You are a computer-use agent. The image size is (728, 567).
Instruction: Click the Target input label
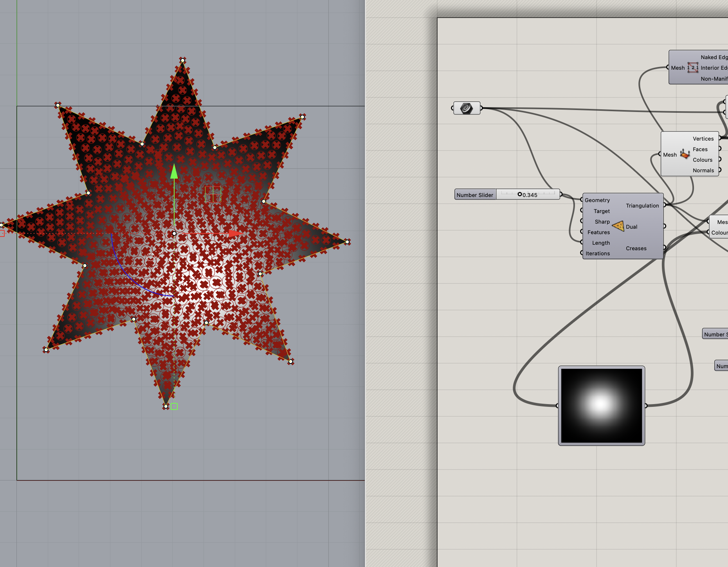point(602,211)
